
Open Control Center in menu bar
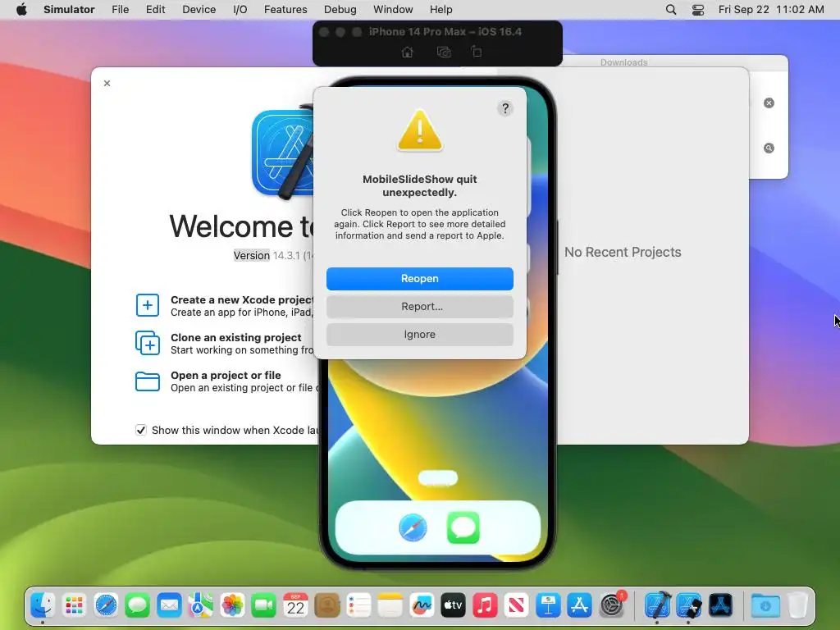pos(698,10)
